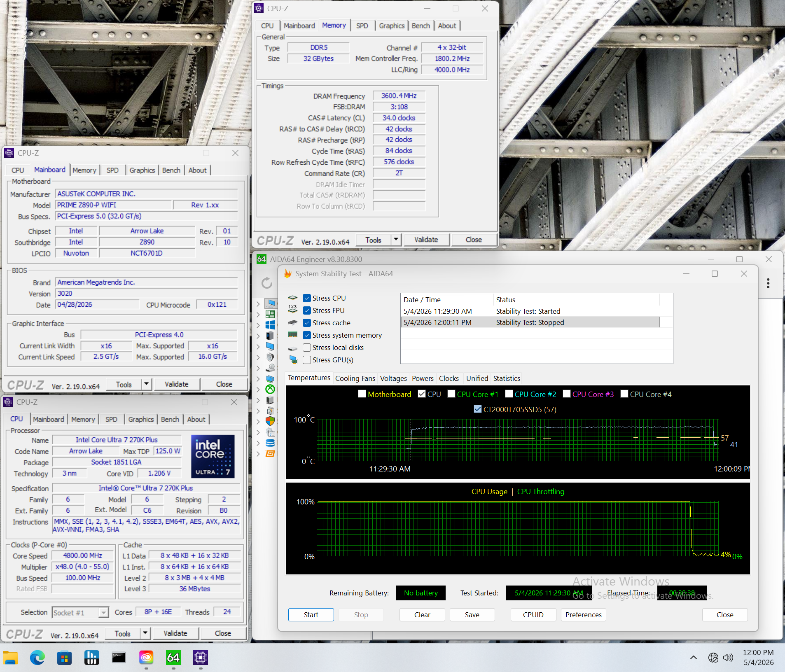The width and height of the screenshot is (785, 672).
Task: Enable Stress local disks checkbox
Action: click(x=306, y=348)
